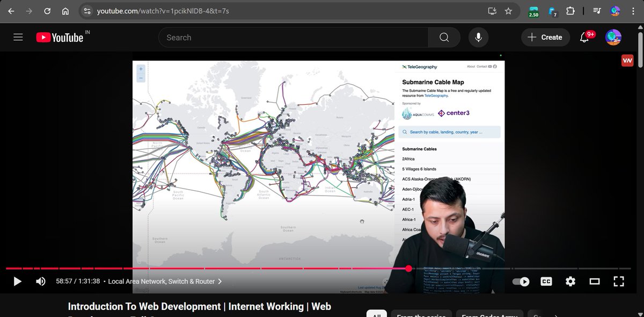The height and width of the screenshot is (317, 644).
Task: Go forward in browser history
Action: coord(29,11)
